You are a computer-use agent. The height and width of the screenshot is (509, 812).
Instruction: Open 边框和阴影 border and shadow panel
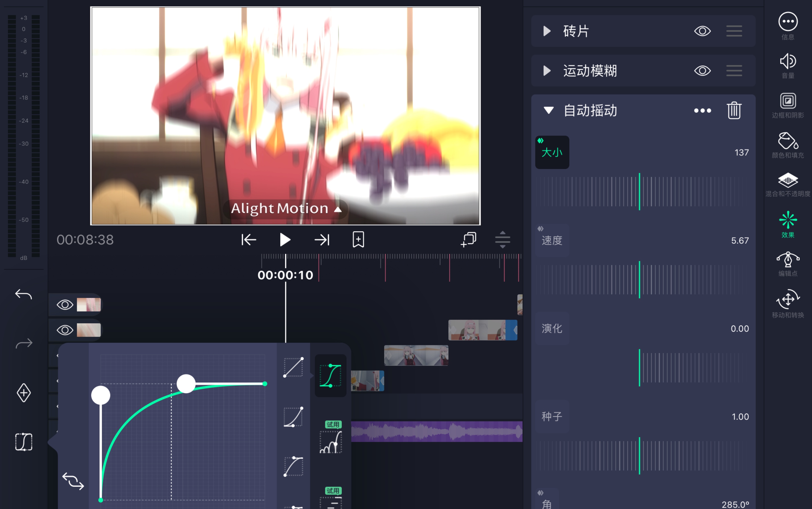[x=788, y=101]
